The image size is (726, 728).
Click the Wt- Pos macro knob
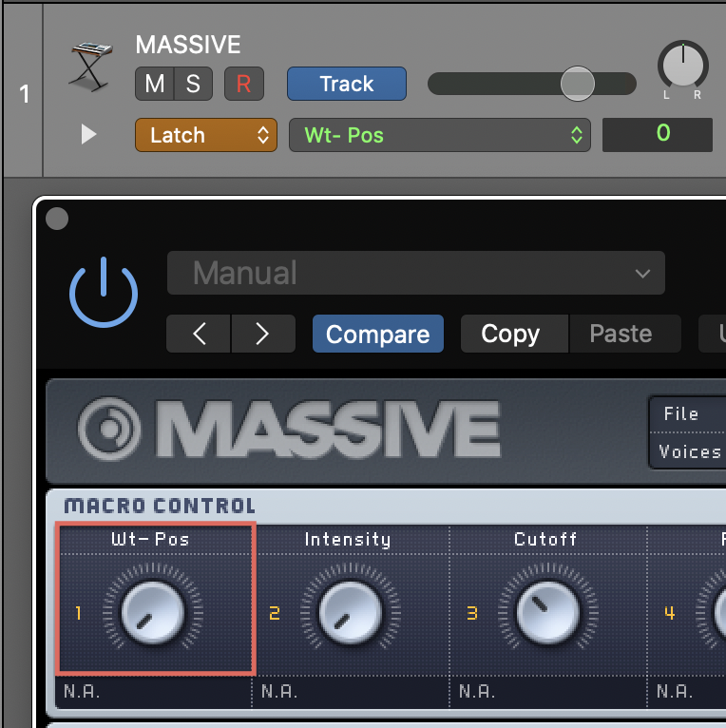tap(152, 612)
